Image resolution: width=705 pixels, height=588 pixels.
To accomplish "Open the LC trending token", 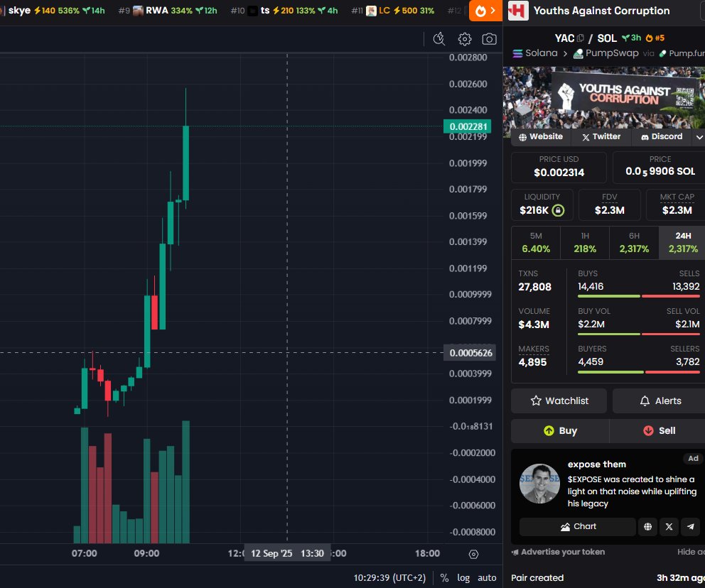I will [x=393, y=11].
